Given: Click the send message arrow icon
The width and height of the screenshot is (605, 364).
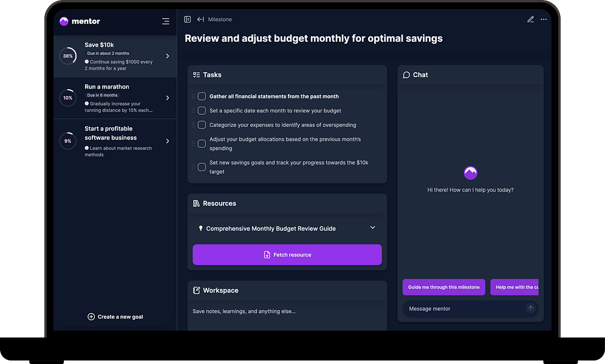Looking at the screenshot, I should coord(530,308).
